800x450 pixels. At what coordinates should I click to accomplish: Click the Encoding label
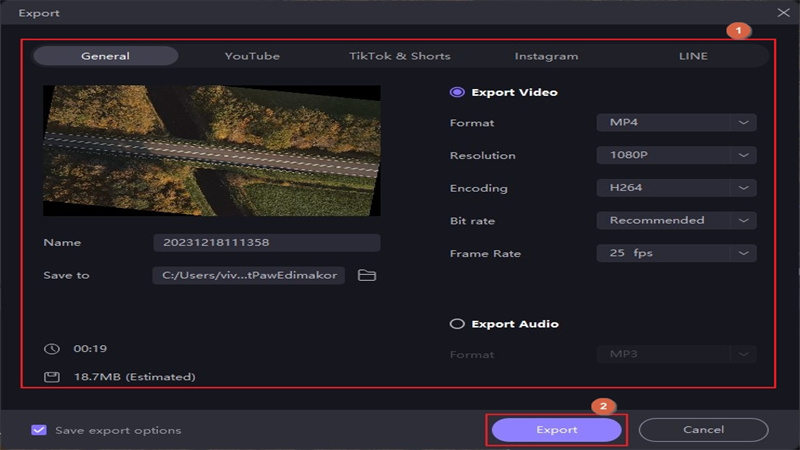479,188
